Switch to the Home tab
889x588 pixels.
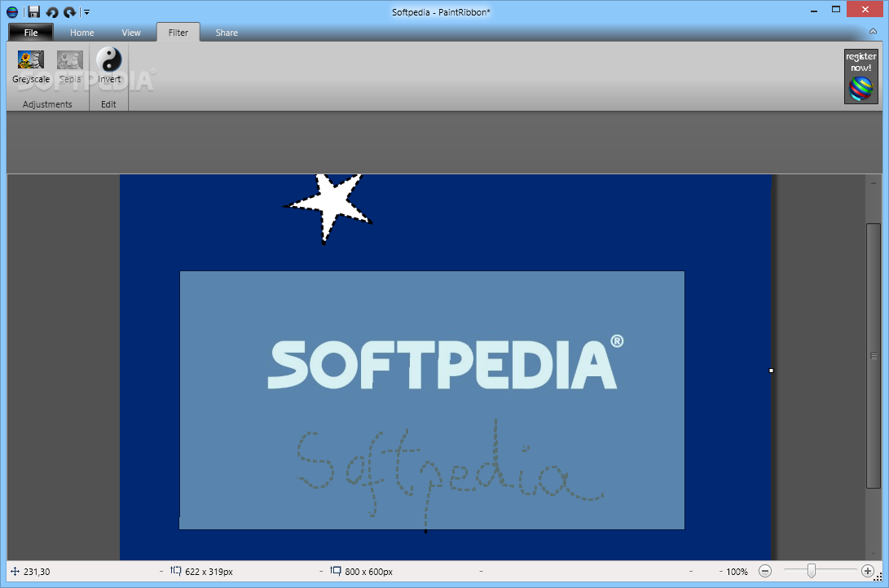(x=82, y=33)
